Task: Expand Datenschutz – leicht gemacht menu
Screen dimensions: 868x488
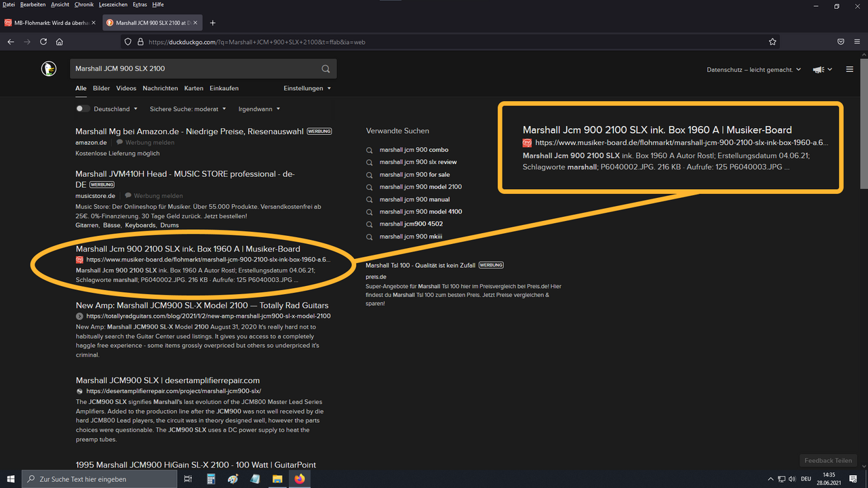Action: click(x=753, y=69)
